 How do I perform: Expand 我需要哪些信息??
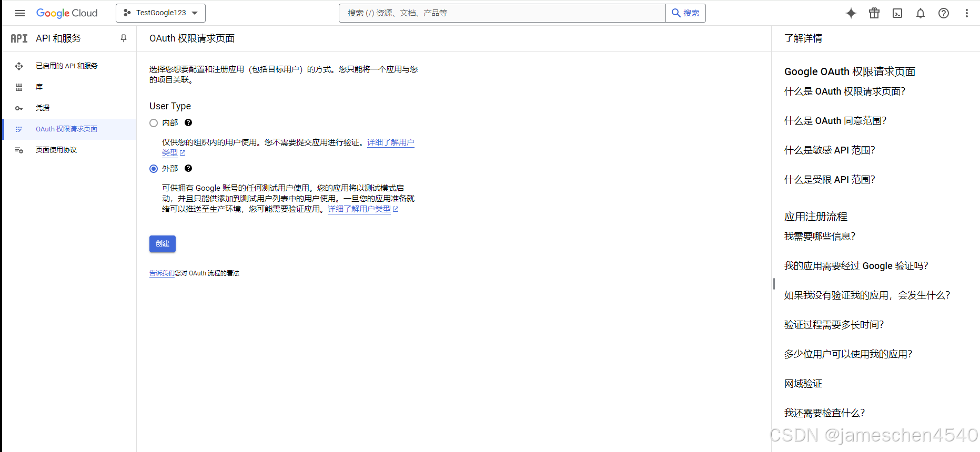click(x=820, y=237)
